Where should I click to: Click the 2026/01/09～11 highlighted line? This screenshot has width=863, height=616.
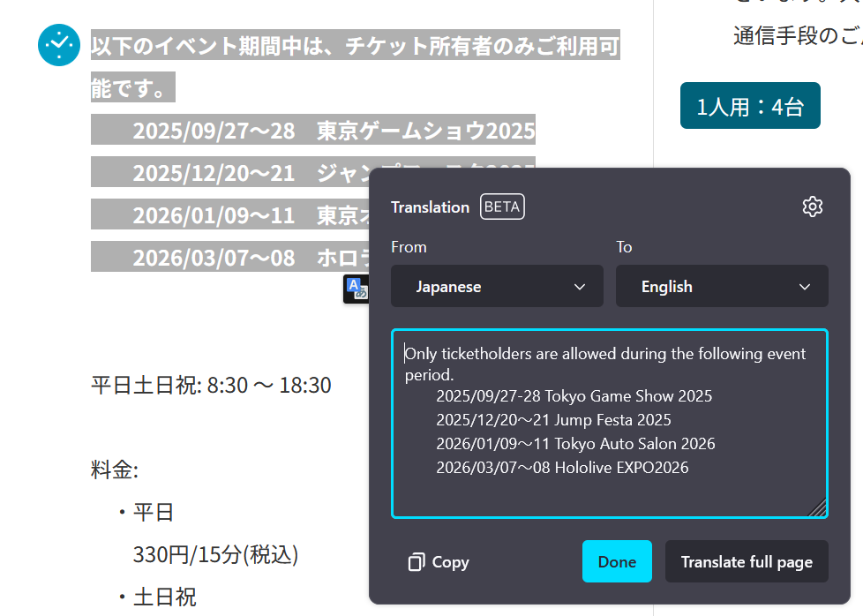click(x=231, y=214)
